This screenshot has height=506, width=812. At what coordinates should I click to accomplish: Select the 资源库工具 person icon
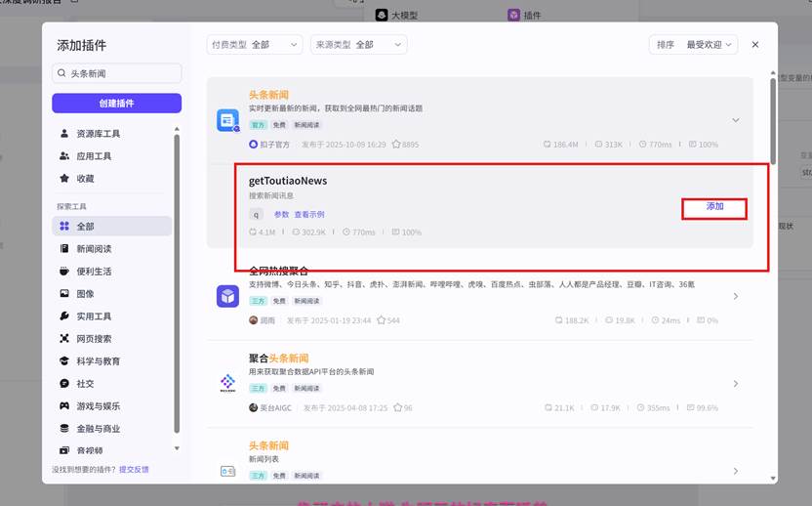[64, 133]
